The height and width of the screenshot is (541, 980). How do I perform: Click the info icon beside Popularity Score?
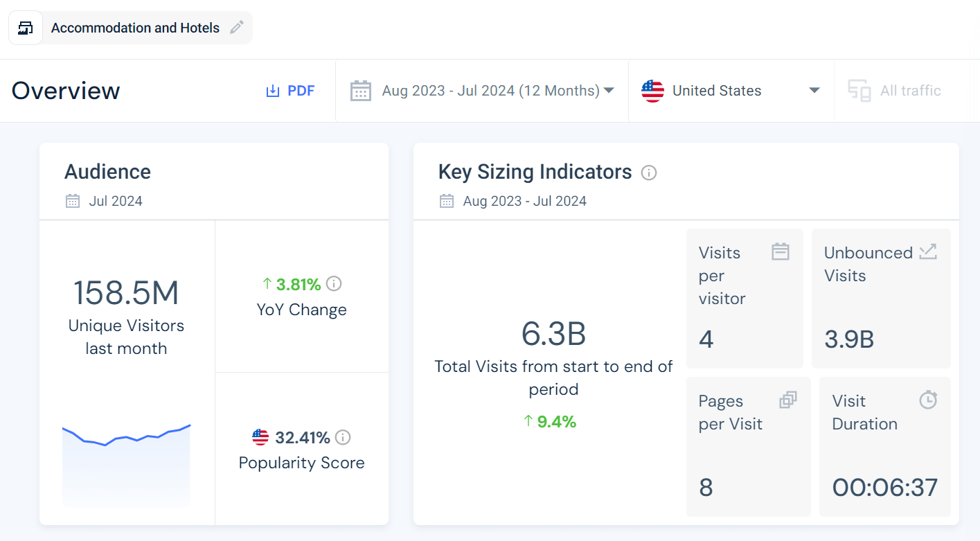(343, 438)
